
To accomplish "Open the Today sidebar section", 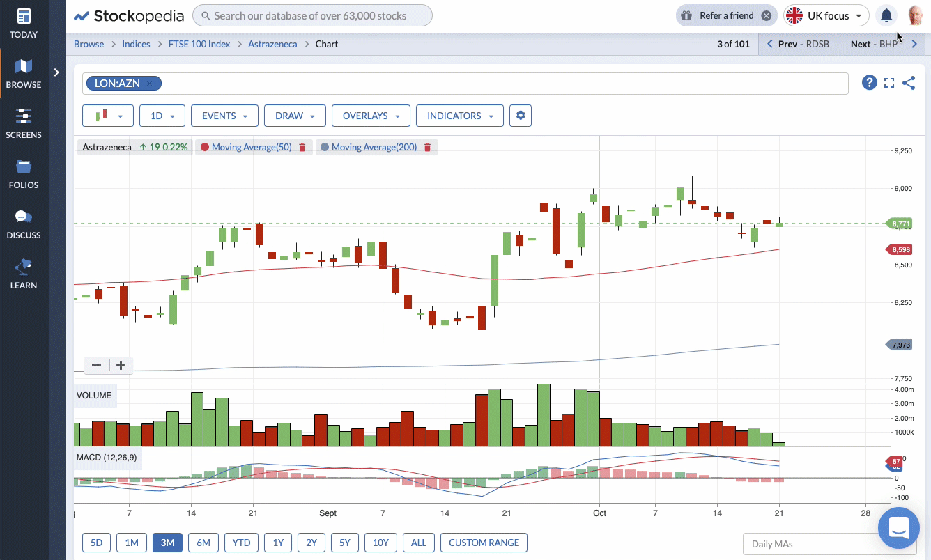I will 24,24.
